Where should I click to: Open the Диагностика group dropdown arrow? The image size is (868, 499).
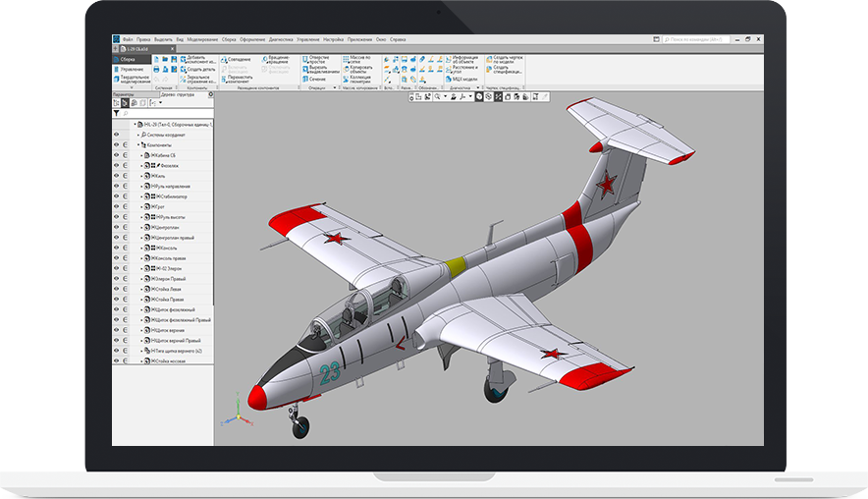pos(478,88)
